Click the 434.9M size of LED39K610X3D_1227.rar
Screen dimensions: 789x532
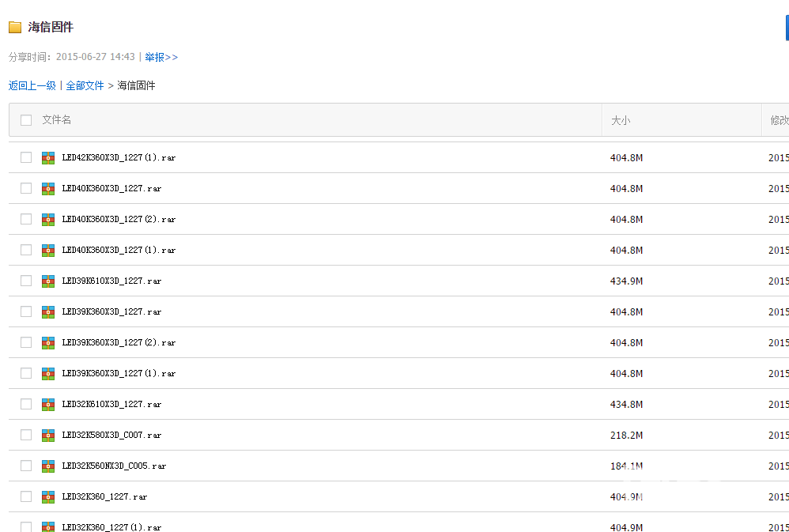(x=626, y=281)
